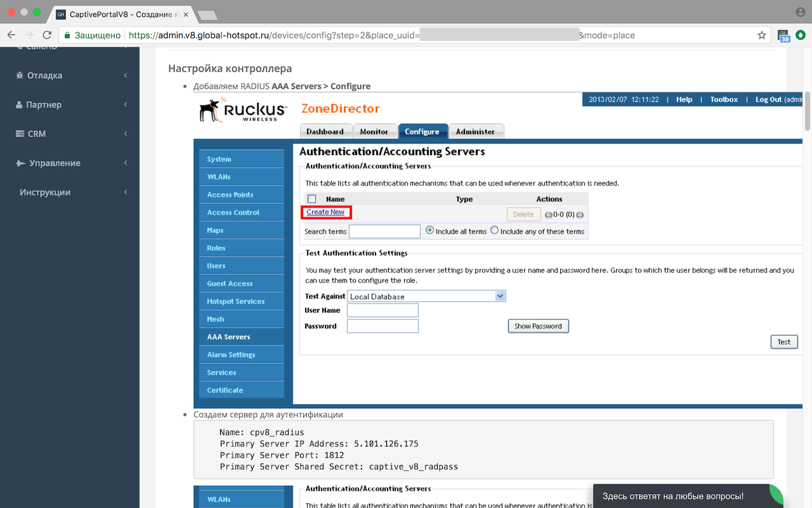Click the extension badge showing 39
The height and width of the screenshot is (508, 812).
(783, 36)
